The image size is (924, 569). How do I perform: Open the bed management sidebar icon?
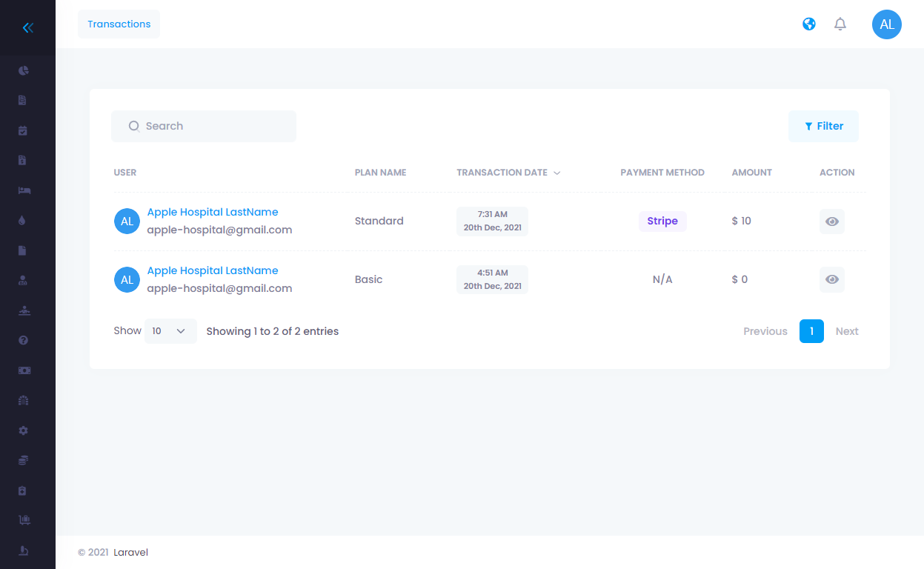tap(24, 190)
